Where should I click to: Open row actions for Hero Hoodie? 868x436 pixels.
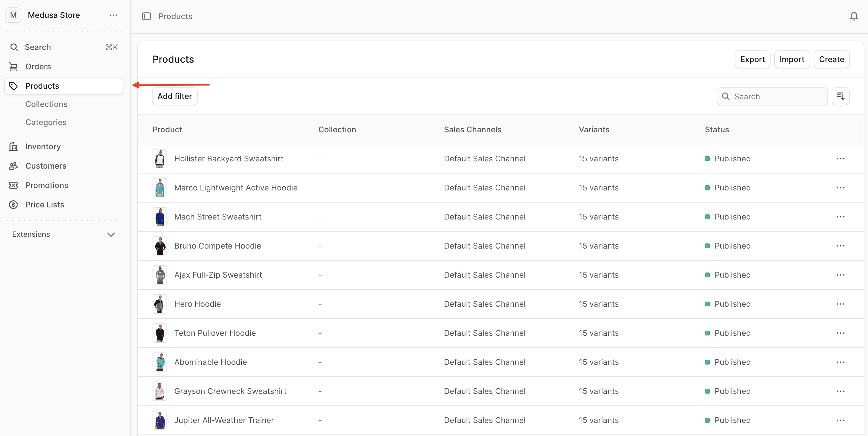[841, 304]
